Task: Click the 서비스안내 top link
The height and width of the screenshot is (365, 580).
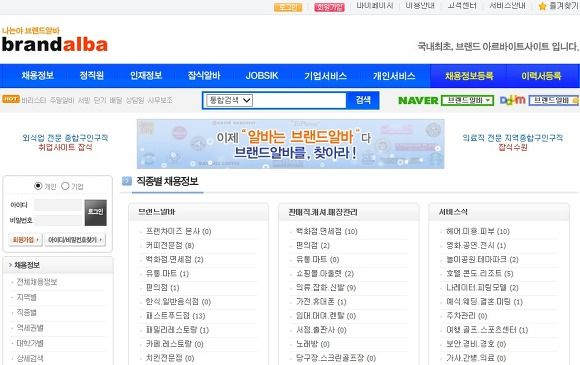Action: click(507, 6)
